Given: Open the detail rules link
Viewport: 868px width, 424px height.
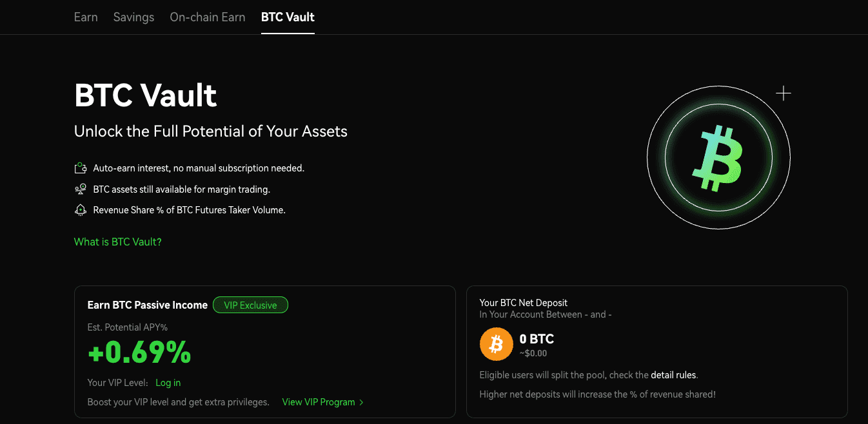Looking at the screenshot, I should click(x=673, y=374).
